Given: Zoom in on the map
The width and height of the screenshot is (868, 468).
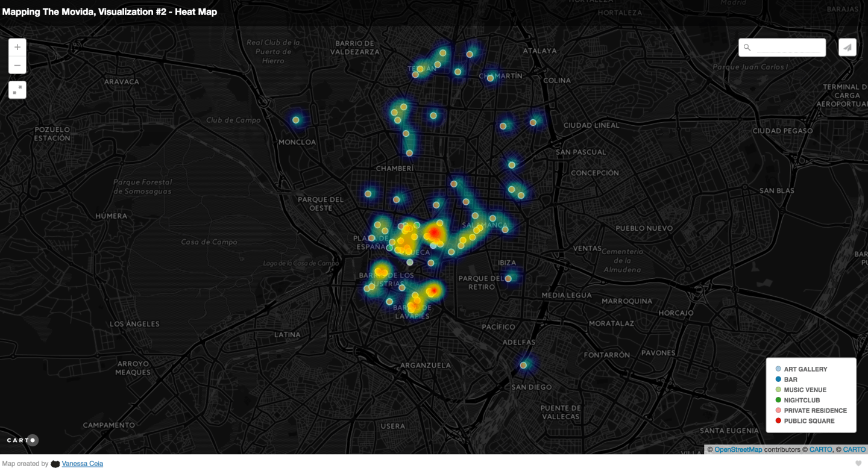Looking at the screenshot, I should coord(17,47).
